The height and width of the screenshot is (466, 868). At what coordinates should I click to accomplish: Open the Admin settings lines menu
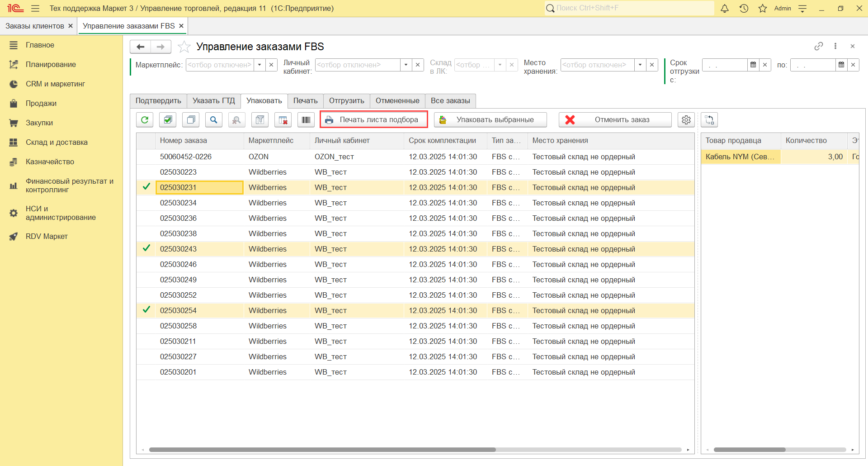802,8
